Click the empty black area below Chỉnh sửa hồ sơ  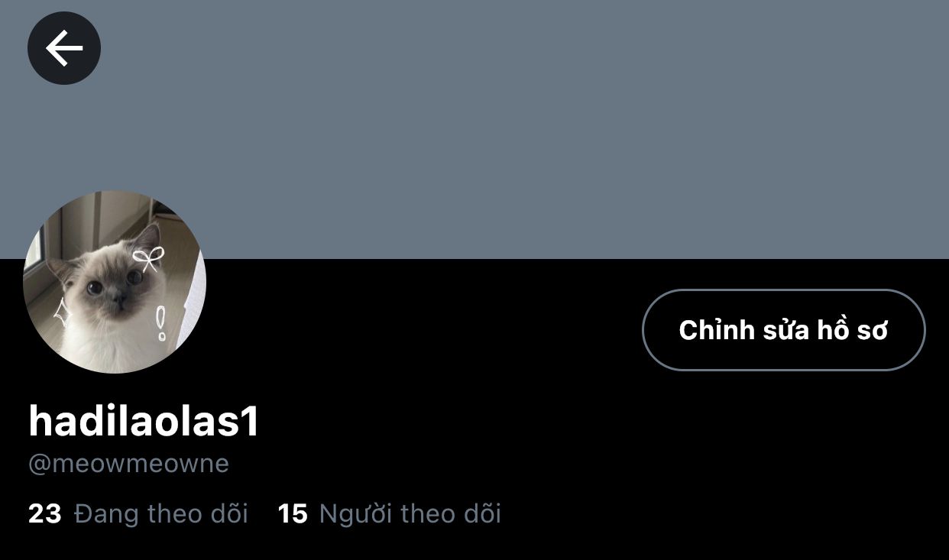pyautogui.click(x=784, y=458)
